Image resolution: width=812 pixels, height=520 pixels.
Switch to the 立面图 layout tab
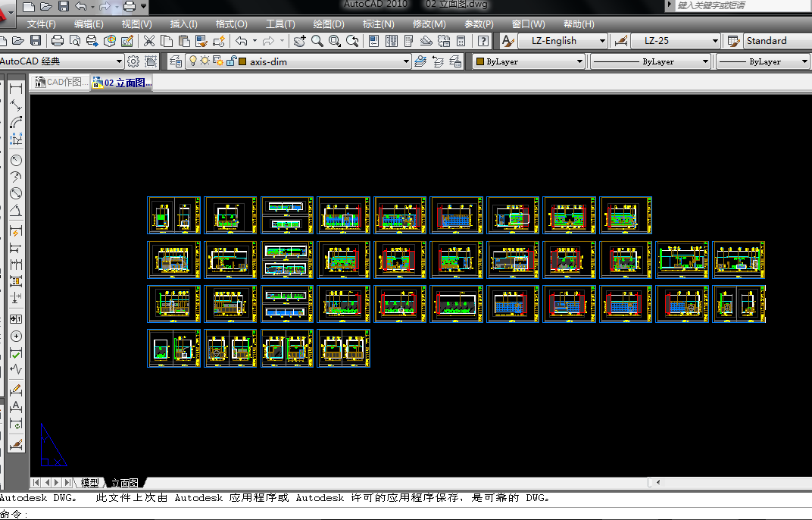coord(125,483)
